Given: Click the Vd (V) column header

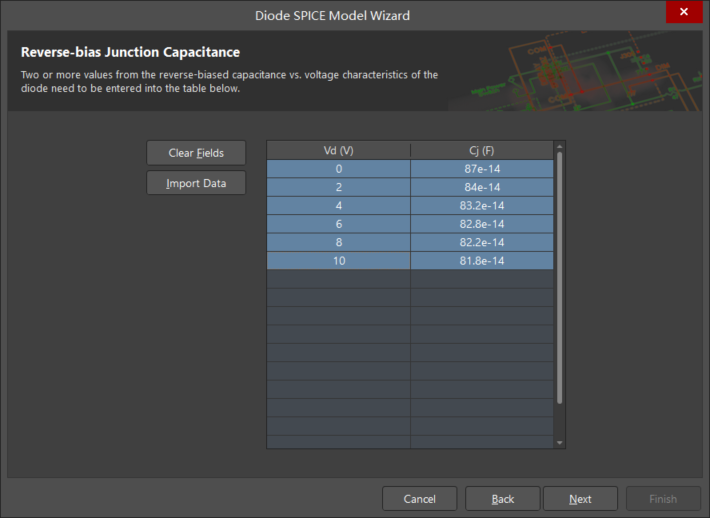Looking at the screenshot, I should point(338,150).
